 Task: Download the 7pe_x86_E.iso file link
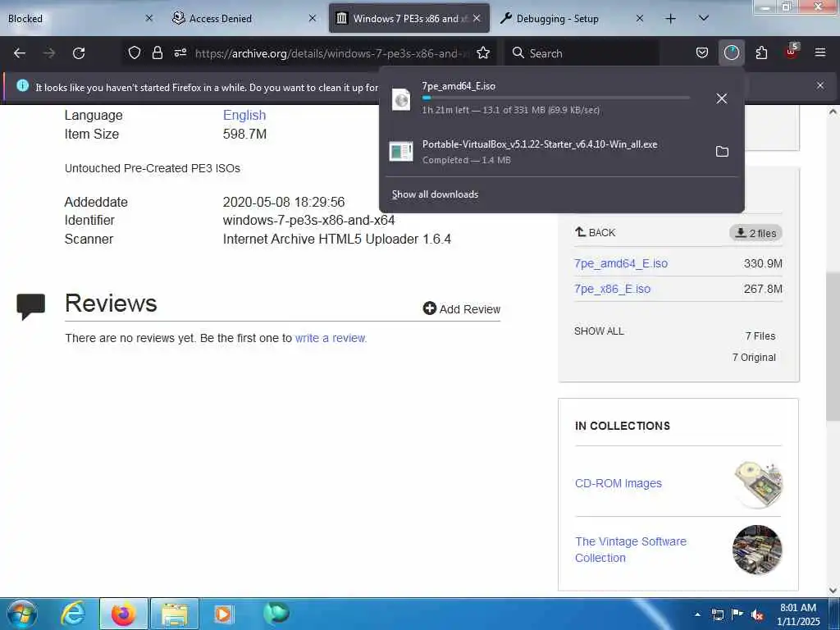point(612,289)
